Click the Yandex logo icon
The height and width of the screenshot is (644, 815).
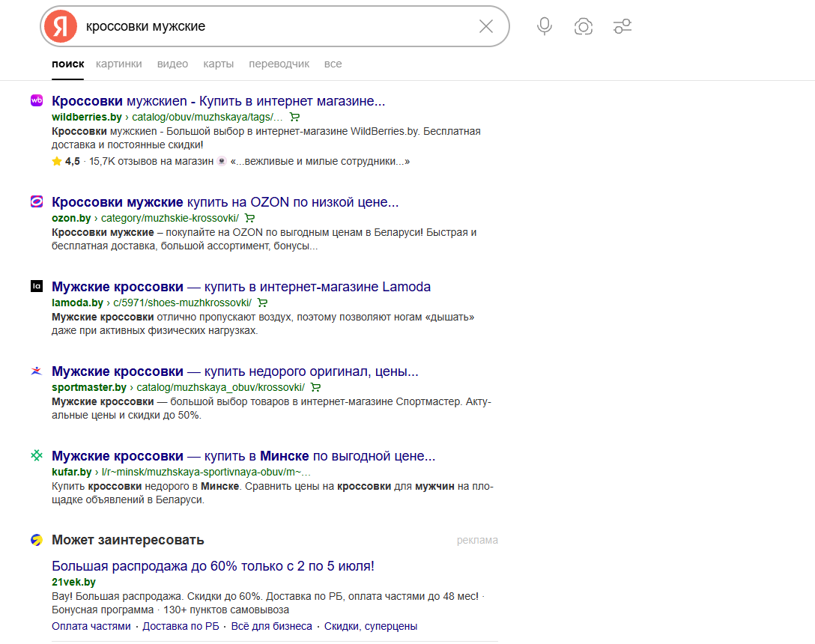60,26
